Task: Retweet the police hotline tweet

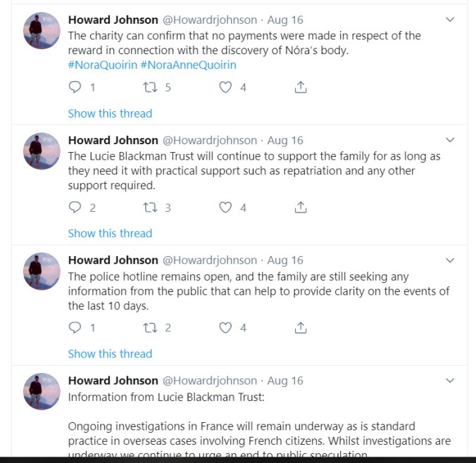Action: (x=149, y=328)
